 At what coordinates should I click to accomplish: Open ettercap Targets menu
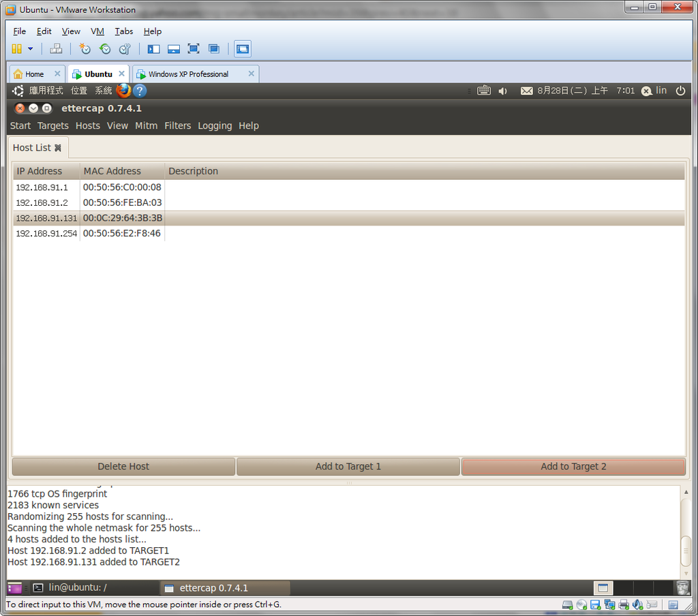tap(53, 125)
